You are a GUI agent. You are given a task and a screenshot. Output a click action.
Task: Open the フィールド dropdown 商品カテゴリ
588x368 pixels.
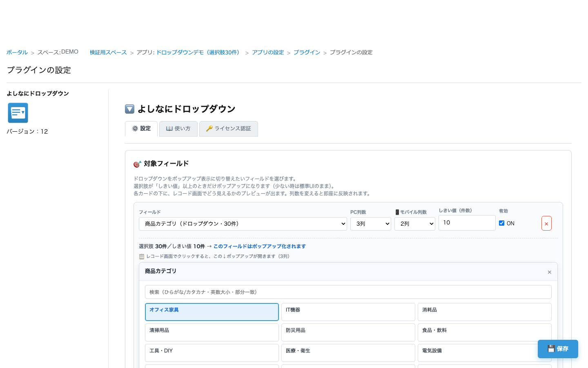point(243,224)
